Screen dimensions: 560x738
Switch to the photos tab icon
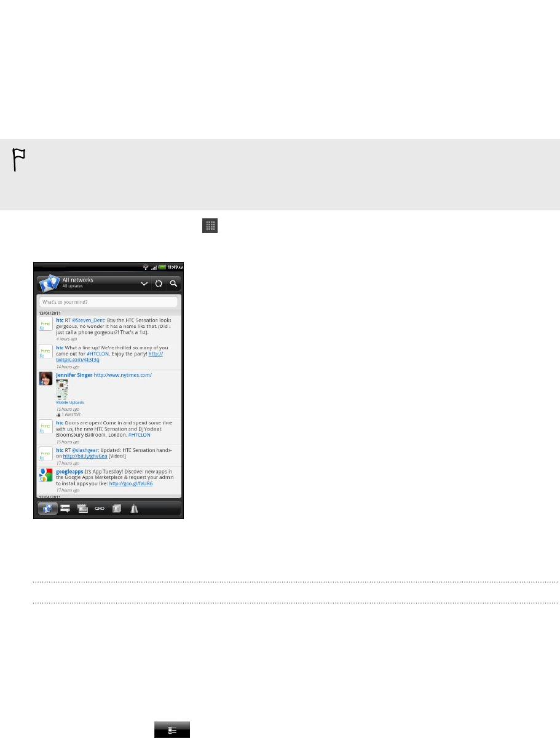point(82,509)
